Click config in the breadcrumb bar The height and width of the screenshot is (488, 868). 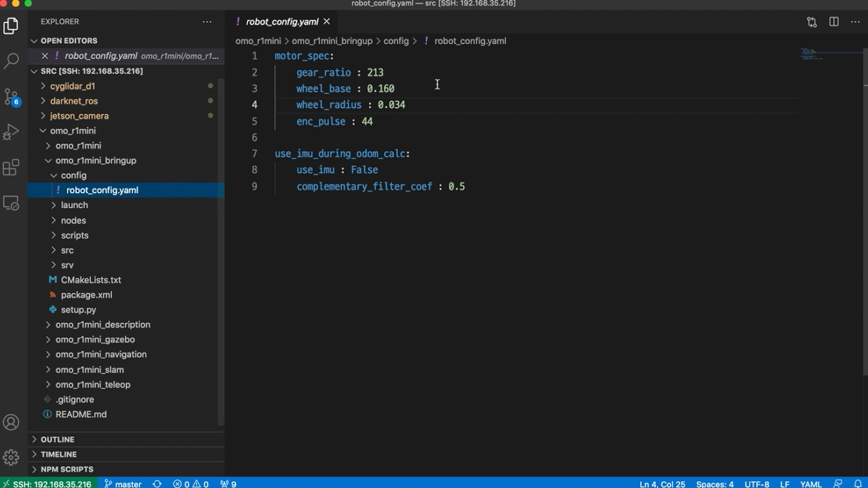[396, 41]
